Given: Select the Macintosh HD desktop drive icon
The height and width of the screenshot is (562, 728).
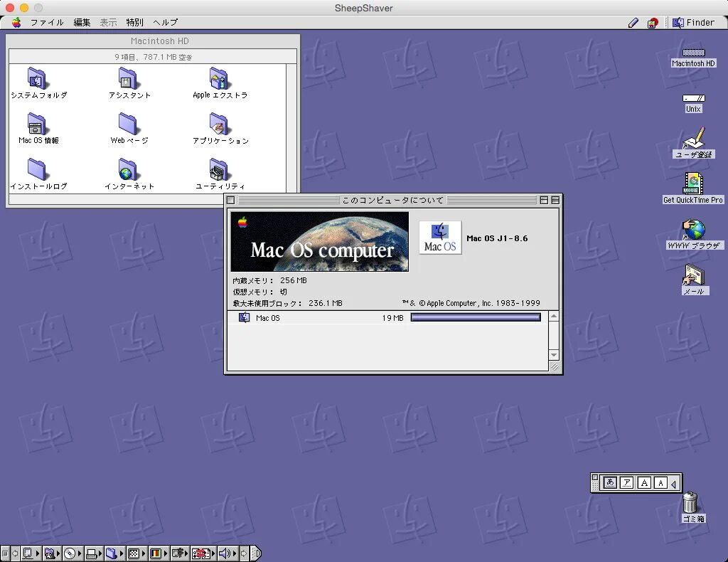Looking at the screenshot, I should click(x=694, y=53).
